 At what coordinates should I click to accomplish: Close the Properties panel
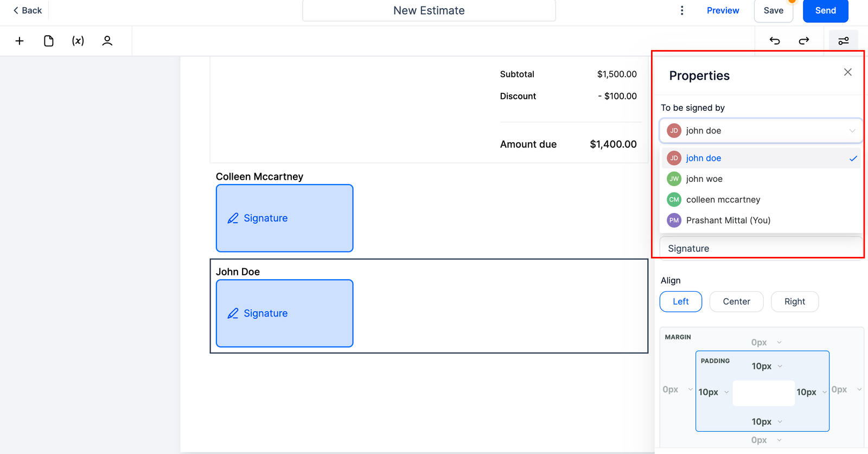[847, 72]
